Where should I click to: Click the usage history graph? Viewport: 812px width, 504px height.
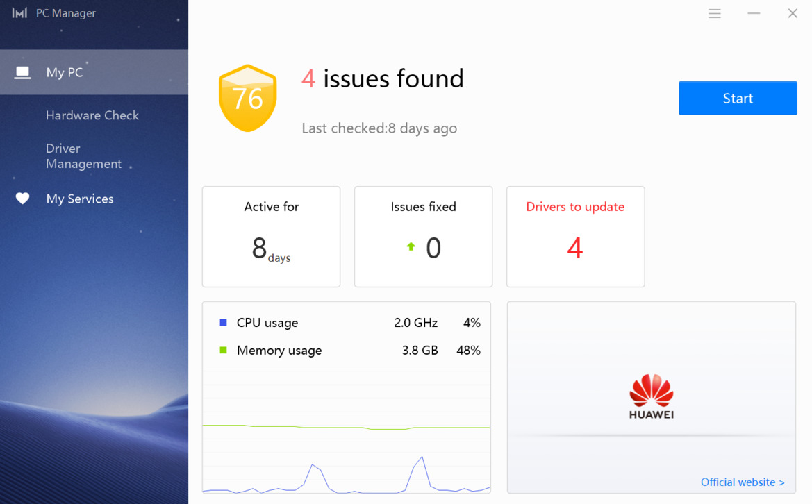(347, 432)
